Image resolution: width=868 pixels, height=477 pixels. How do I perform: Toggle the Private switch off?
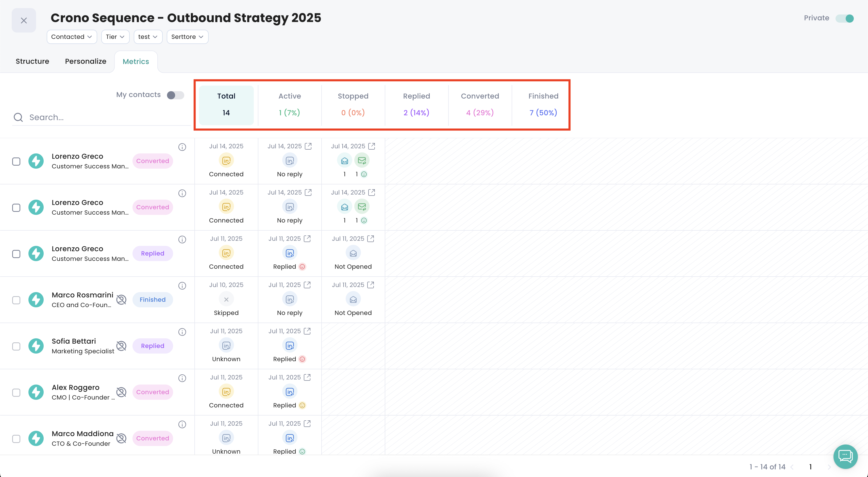844,18
